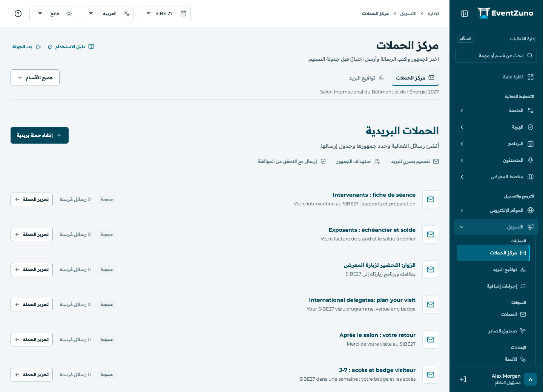Collapse the sidebar panel icon

[x=465, y=14]
